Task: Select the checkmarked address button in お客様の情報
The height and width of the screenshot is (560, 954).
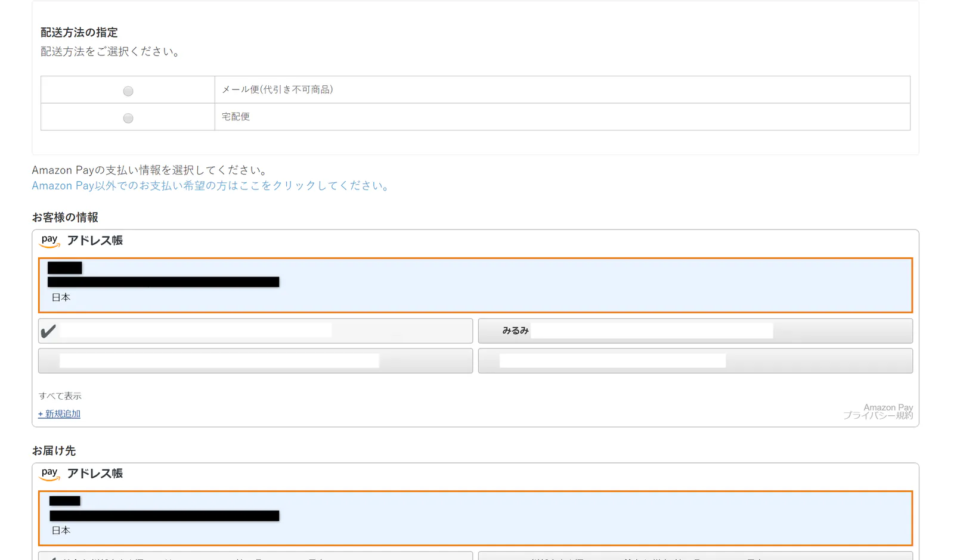Action: 255,331
